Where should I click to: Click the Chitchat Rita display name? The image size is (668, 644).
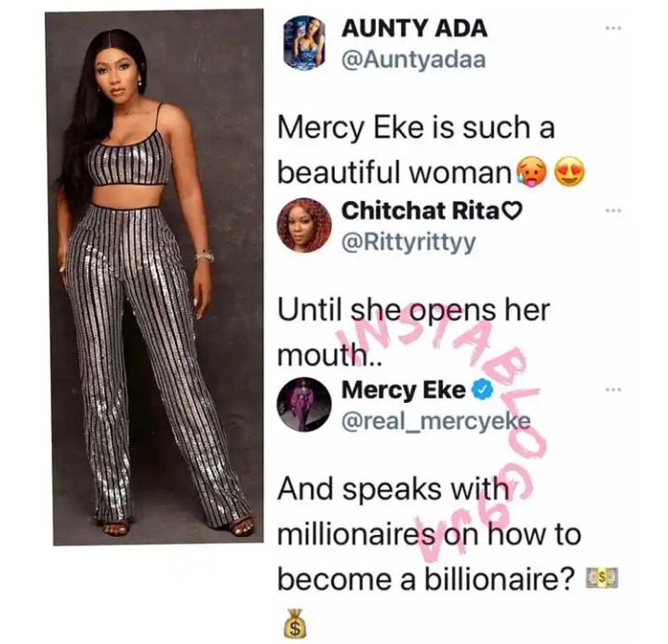420,210
